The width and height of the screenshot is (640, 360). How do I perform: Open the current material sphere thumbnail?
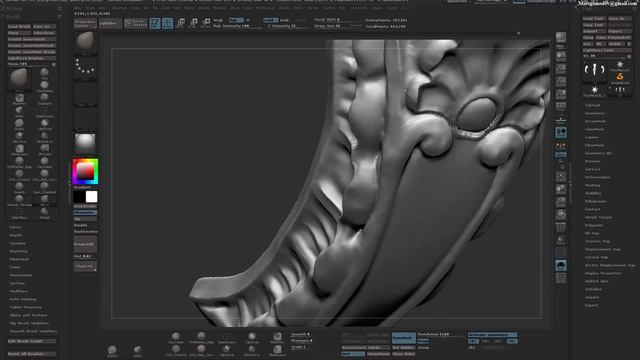pos(85,143)
